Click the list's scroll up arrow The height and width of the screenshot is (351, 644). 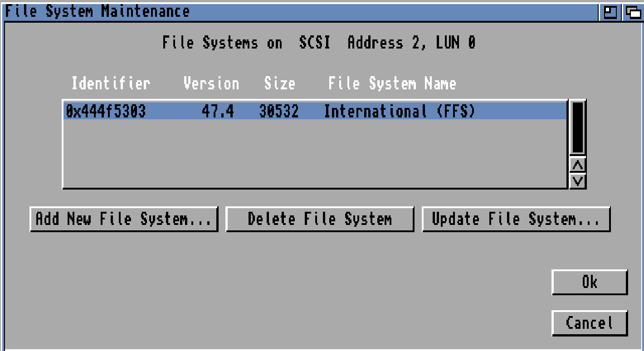[578, 166]
